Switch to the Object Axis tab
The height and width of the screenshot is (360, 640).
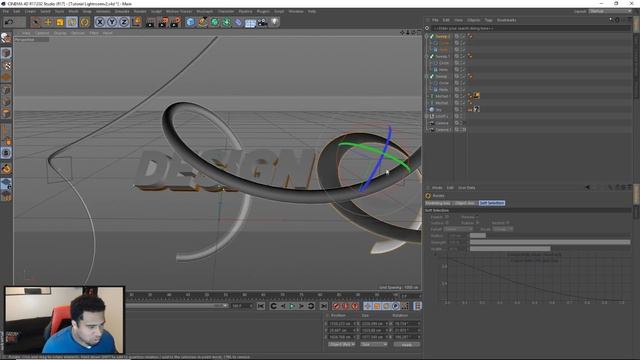coord(465,203)
